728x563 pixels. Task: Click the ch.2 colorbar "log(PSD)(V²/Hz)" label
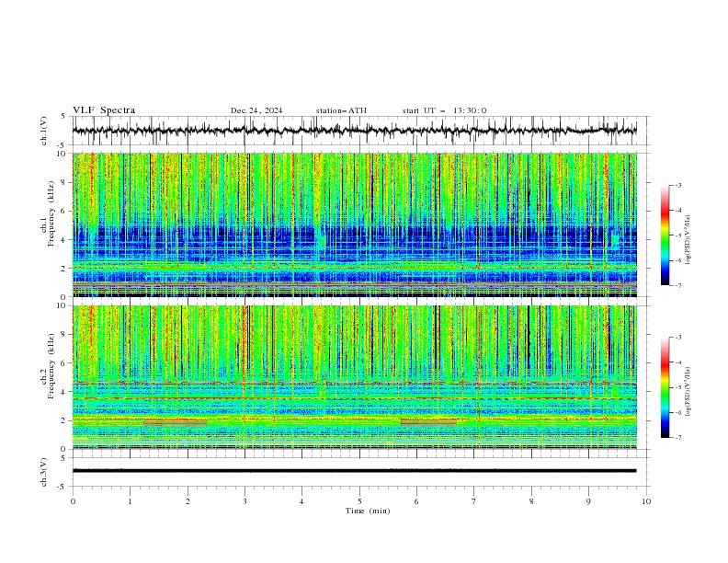click(x=688, y=391)
